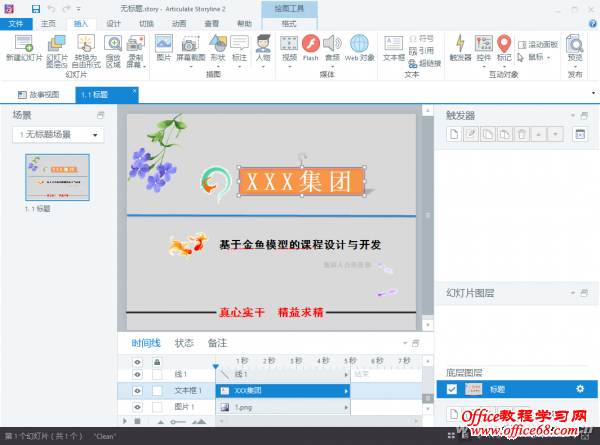
Task: Insert a Video (视频)
Action: coord(289,51)
